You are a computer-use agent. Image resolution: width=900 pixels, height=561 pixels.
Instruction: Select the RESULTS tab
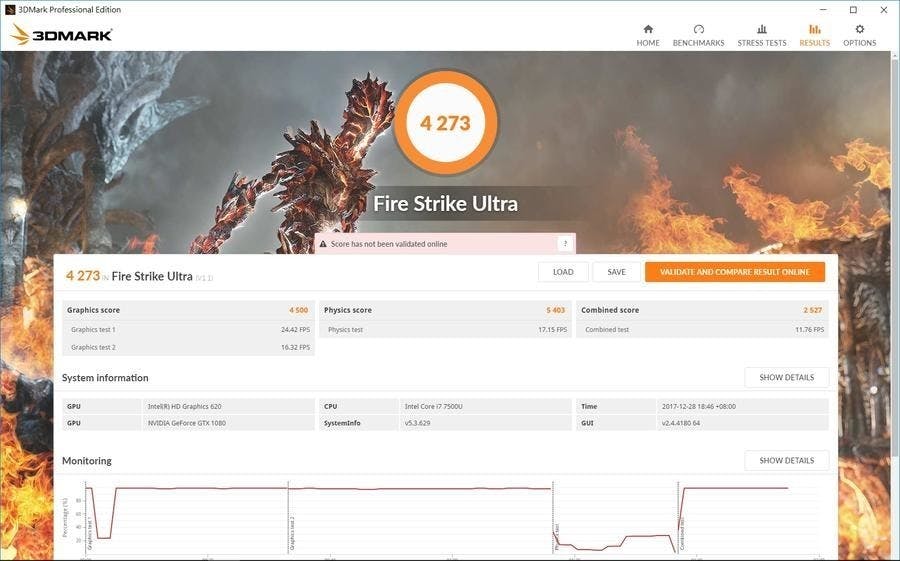pos(814,36)
